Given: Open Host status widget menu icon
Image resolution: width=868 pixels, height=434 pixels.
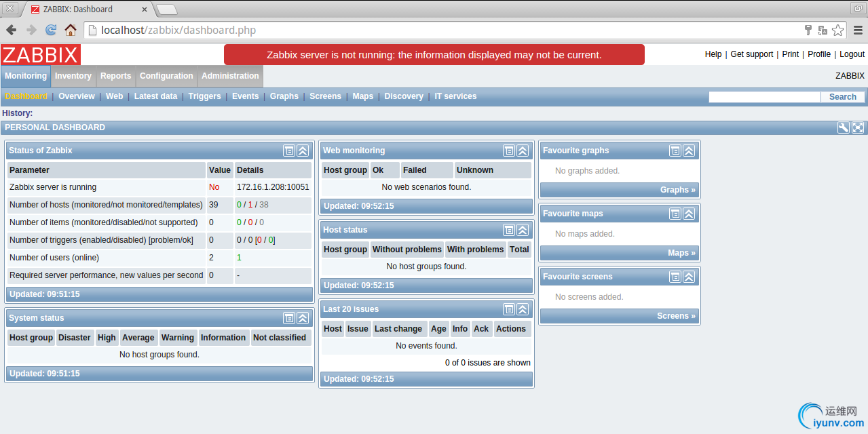Looking at the screenshot, I should pyautogui.click(x=509, y=230).
